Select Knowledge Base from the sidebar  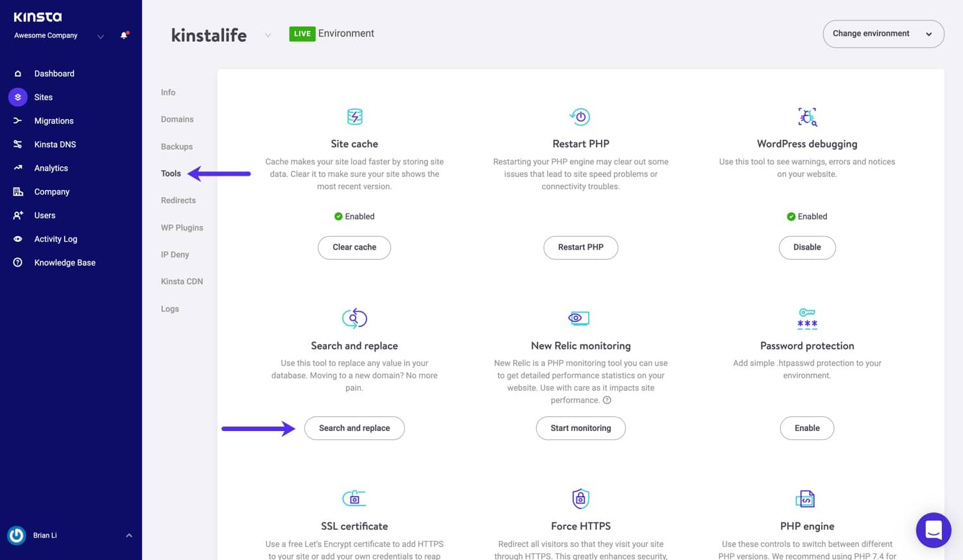[x=64, y=262]
